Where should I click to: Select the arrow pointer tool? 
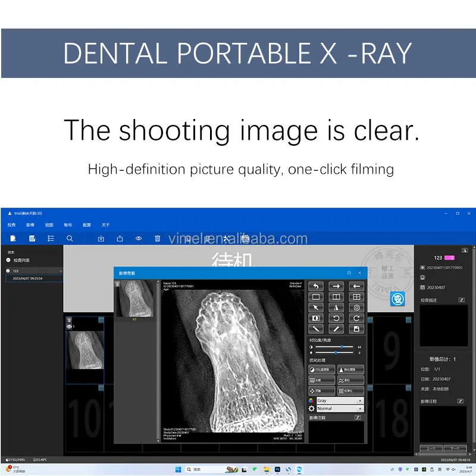[316, 308]
